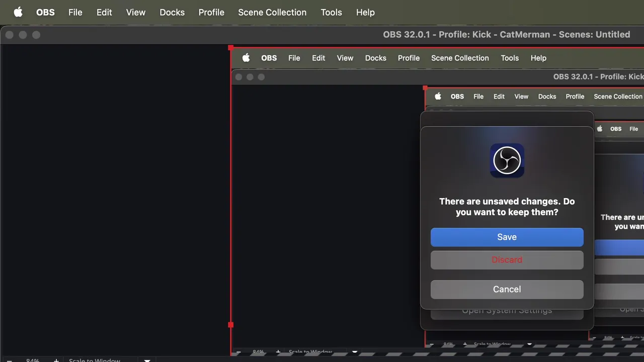Minimize the main OBS window
The height and width of the screenshot is (362, 644).
pyautogui.click(x=23, y=35)
